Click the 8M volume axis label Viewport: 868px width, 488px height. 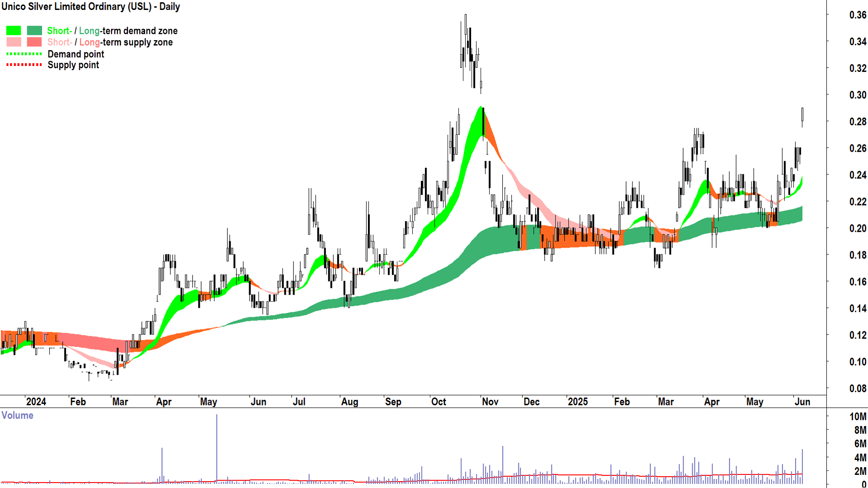[860, 430]
